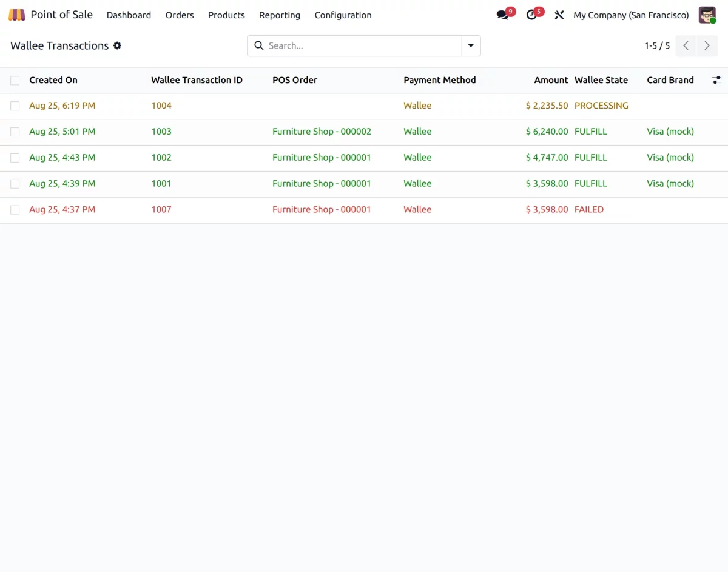Click FULFILL state in row 1003
This screenshot has height=572, width=728.
[591, 132]
